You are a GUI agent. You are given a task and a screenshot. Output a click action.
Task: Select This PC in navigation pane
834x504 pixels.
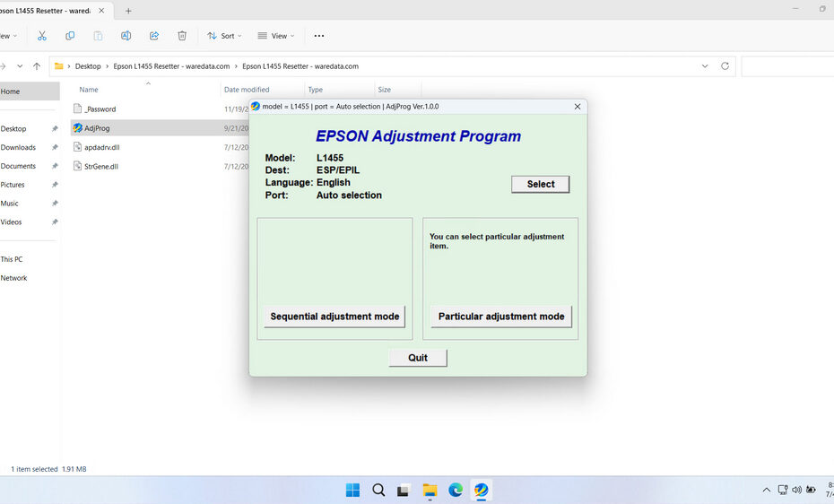(12, 259)
